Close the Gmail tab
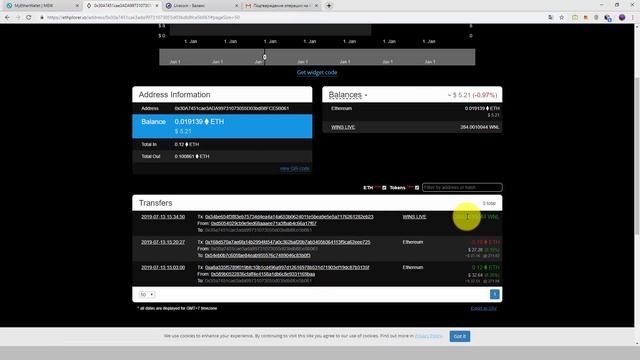The image size is (640, 360). pyautogui.click(x=316, y=6)
